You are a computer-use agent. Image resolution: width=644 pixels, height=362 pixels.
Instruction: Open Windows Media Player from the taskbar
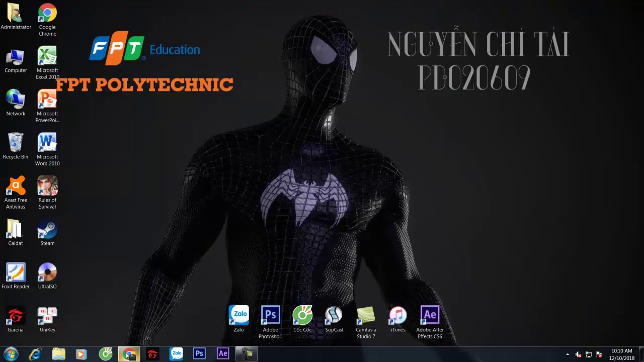[81, 354]
